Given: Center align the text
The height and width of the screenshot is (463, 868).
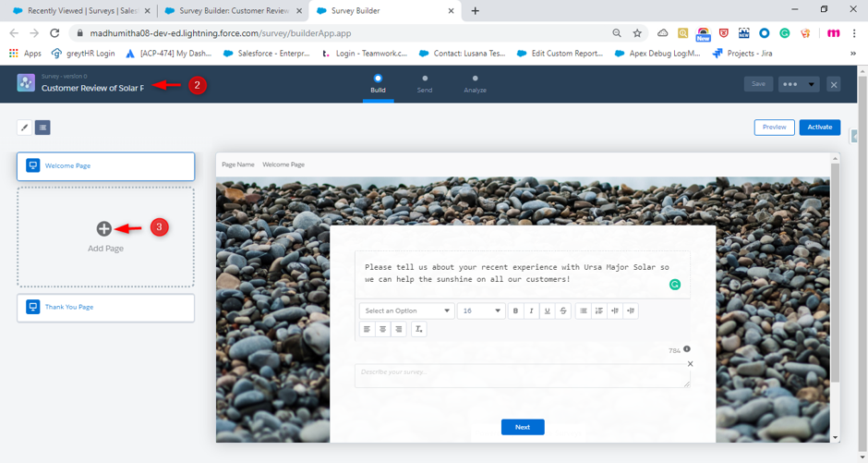Looking at the screenshot, I should tap(382, 329).
